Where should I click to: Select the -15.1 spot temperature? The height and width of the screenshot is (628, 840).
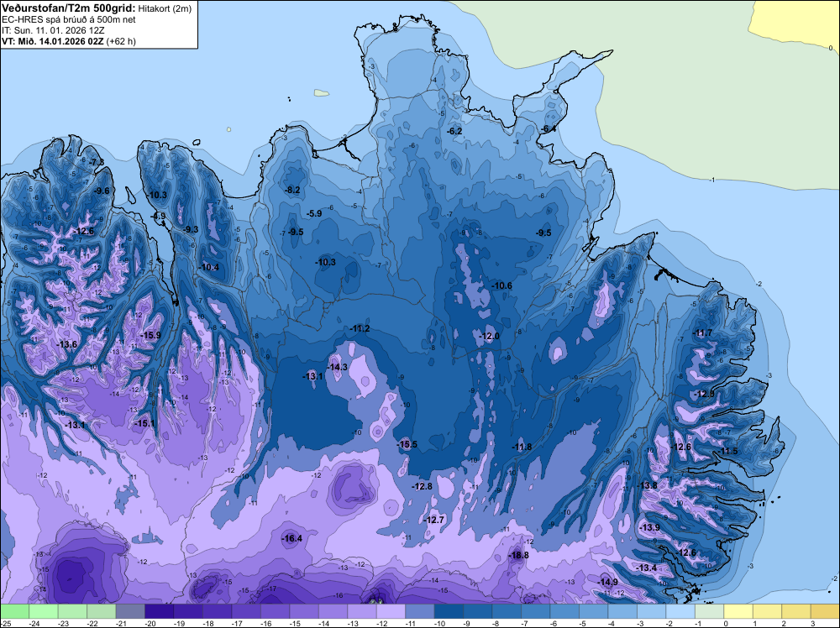click(x=144, y=423)
